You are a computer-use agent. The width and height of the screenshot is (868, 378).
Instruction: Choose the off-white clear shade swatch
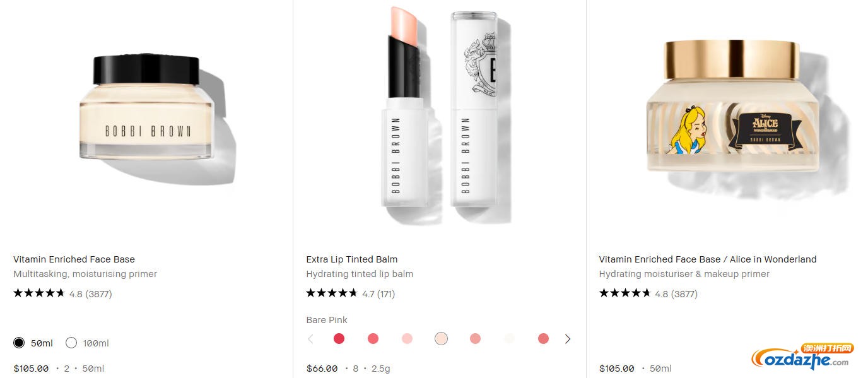click(x=509, y=339)
